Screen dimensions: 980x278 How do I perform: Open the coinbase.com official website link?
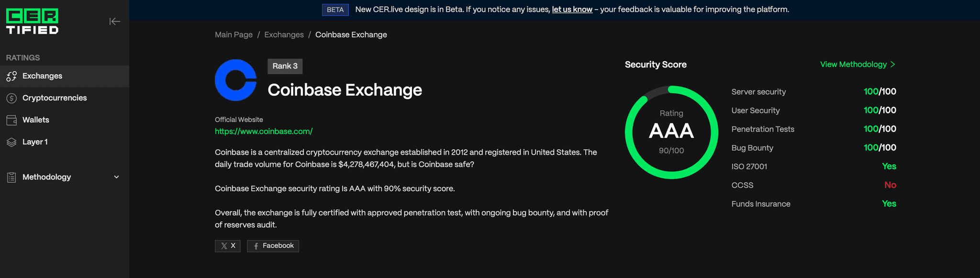click(x=264, y=132)
